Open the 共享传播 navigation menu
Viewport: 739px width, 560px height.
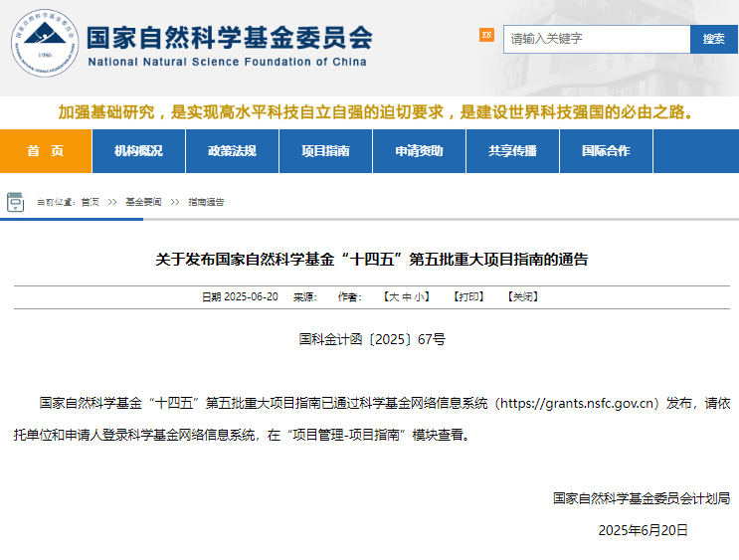pos(512,151)
